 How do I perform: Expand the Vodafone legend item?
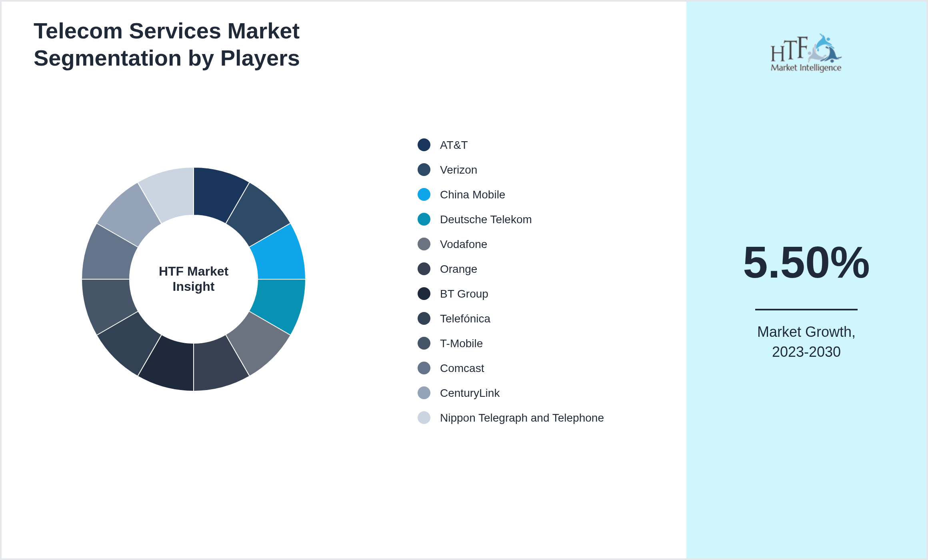pos(463,244)
